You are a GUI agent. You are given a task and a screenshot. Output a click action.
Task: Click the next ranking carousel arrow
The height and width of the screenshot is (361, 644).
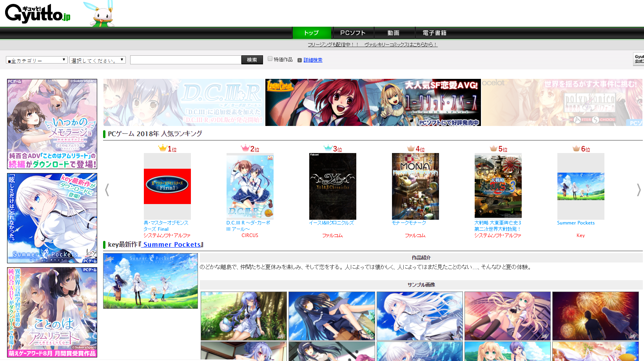[639, 190]
